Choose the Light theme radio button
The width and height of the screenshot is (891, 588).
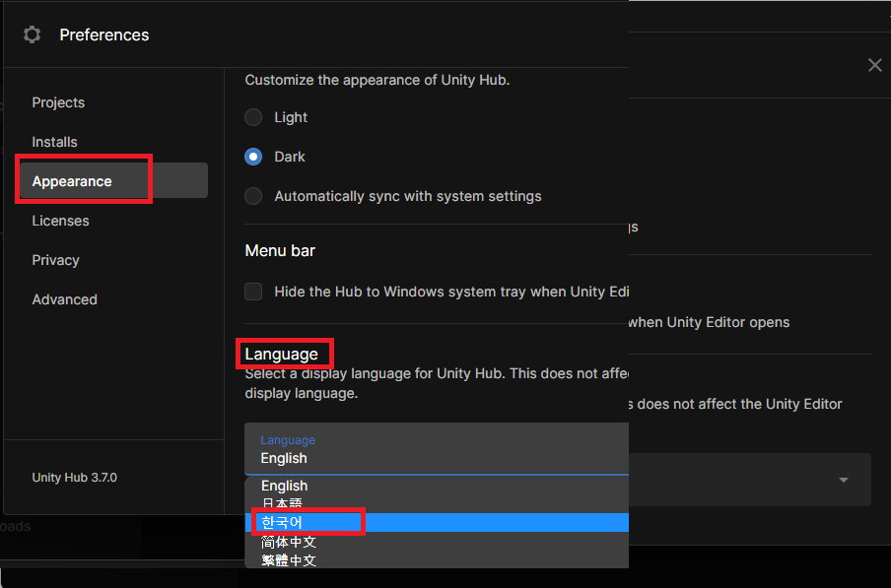tap(253, 117)
